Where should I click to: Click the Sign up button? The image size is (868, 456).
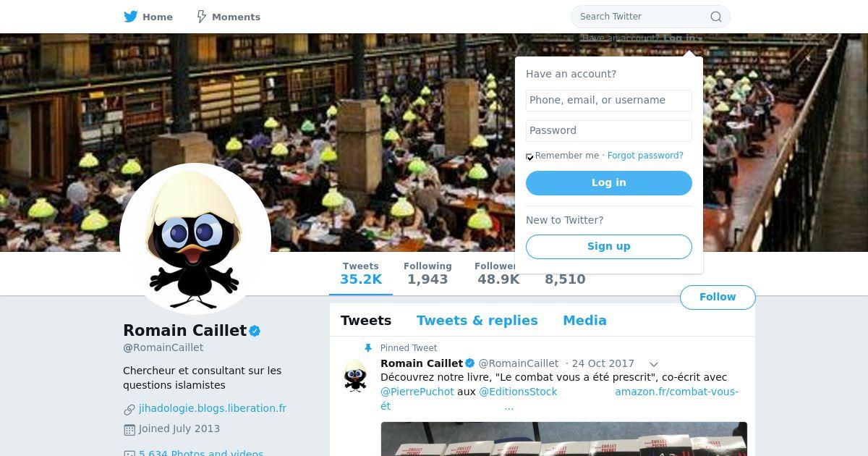point(609,247)
